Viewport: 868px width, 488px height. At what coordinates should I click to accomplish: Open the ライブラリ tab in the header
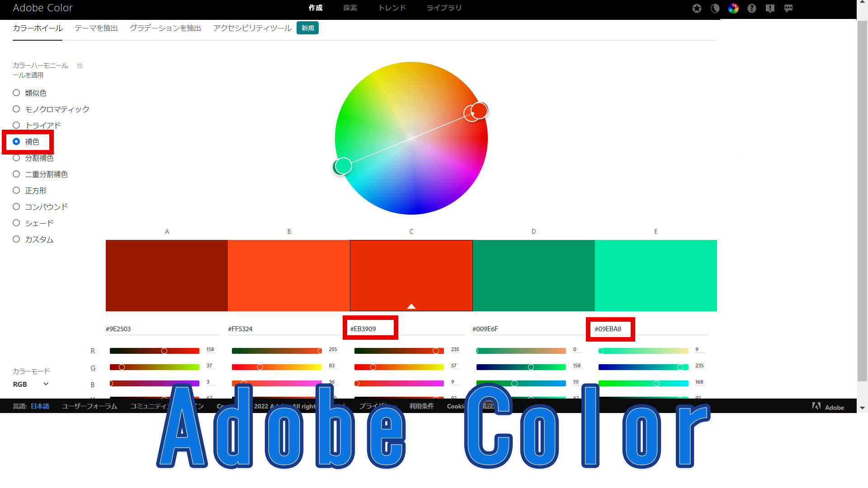(x=444, y=8)
